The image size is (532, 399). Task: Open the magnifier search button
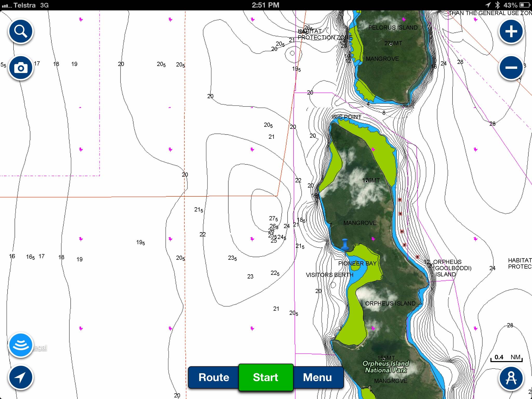(21, 31)
